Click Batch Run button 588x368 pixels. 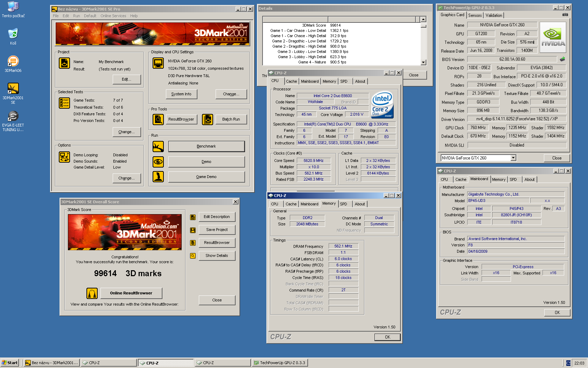pyautogui.click(x=231, y=120)
